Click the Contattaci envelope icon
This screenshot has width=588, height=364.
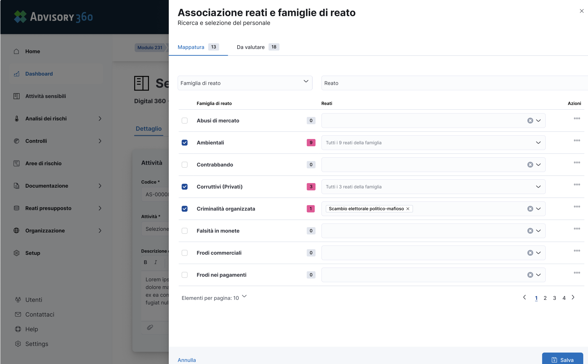coord(18,314)
